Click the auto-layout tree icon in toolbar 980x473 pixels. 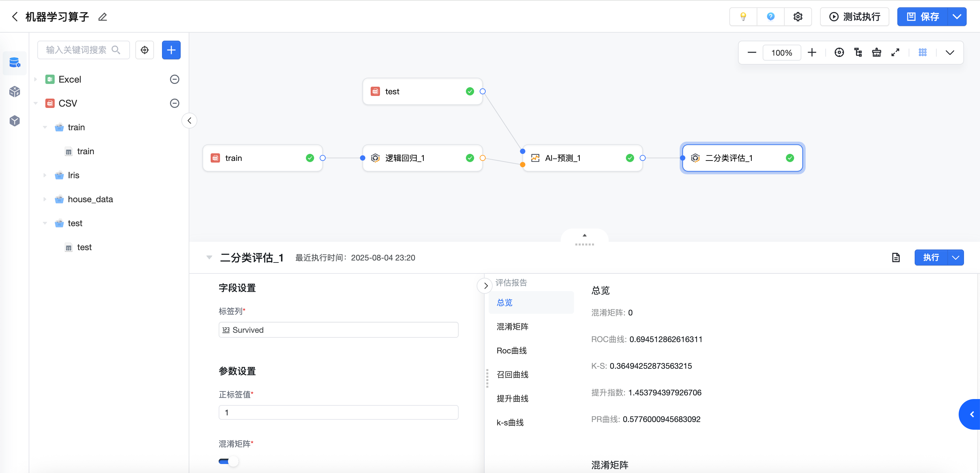(x=858, y=53)
